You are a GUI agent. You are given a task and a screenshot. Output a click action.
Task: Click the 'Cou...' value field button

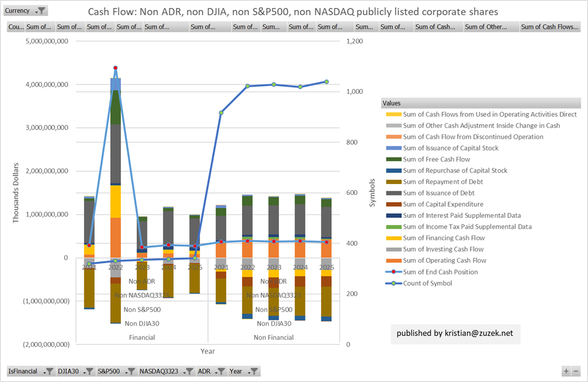pyautogui.click(x=16, y=27)
